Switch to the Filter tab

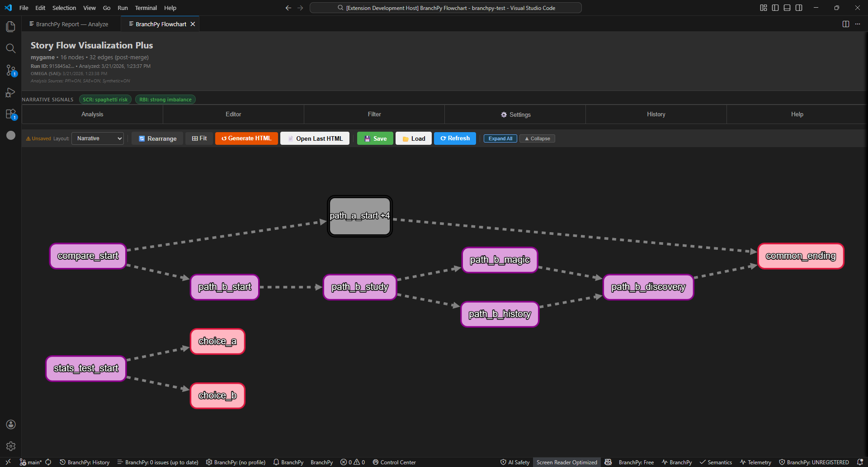click(374, 114)
